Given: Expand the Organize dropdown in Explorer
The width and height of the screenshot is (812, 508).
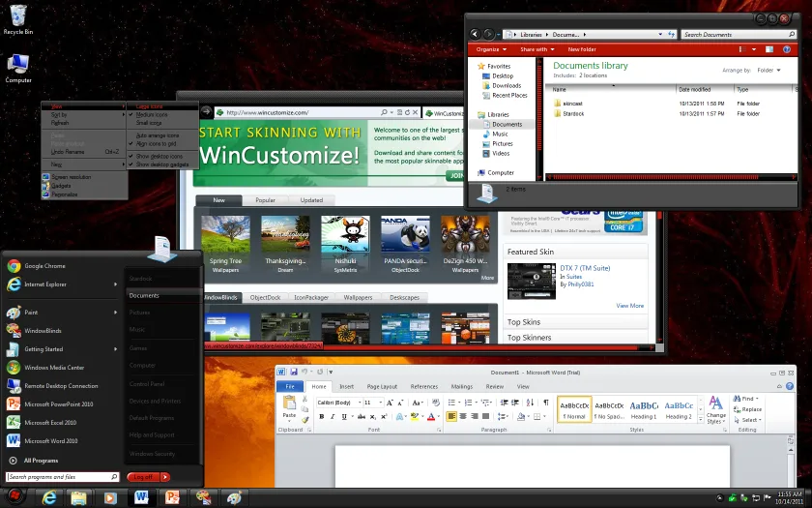Looking at the screenshot, I should point(491,49).
